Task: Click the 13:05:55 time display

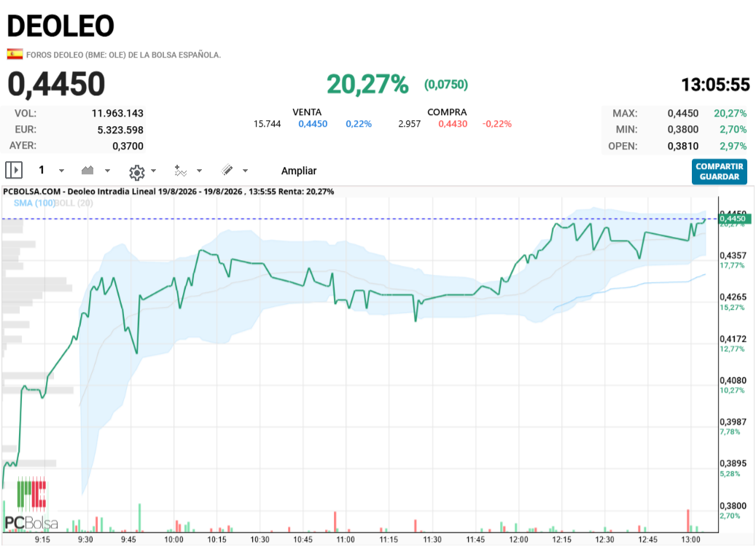Action: (x=715, y=85)
